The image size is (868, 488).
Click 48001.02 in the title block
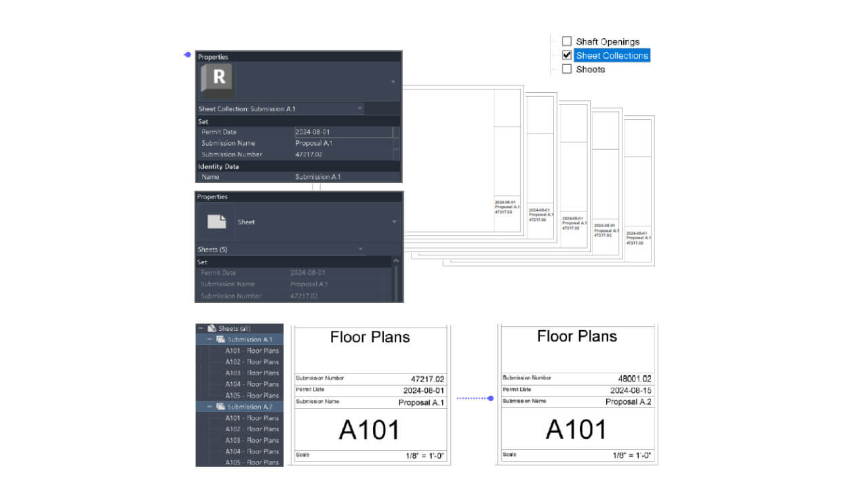(x=634, y=379)
